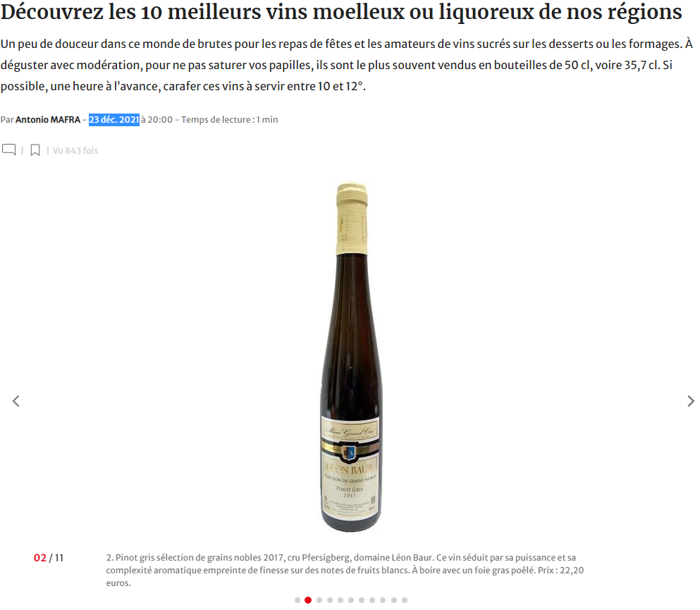The height and width of the screenshot is (610, 700).
Task: Click the highlighted date 23 déc. 2021
Action: click(x=113, y=120)
